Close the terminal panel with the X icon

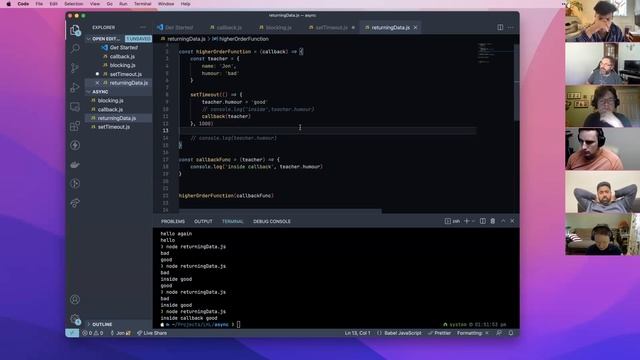[512, 221]
